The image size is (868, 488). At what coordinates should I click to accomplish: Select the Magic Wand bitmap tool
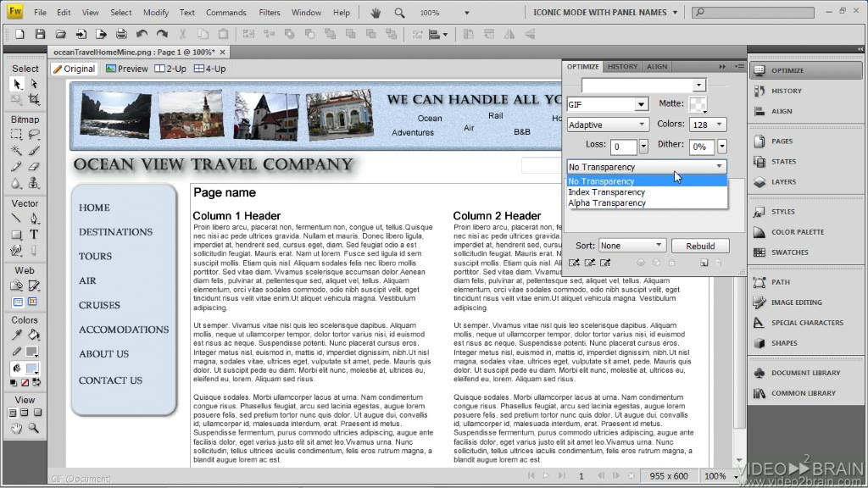16,150
